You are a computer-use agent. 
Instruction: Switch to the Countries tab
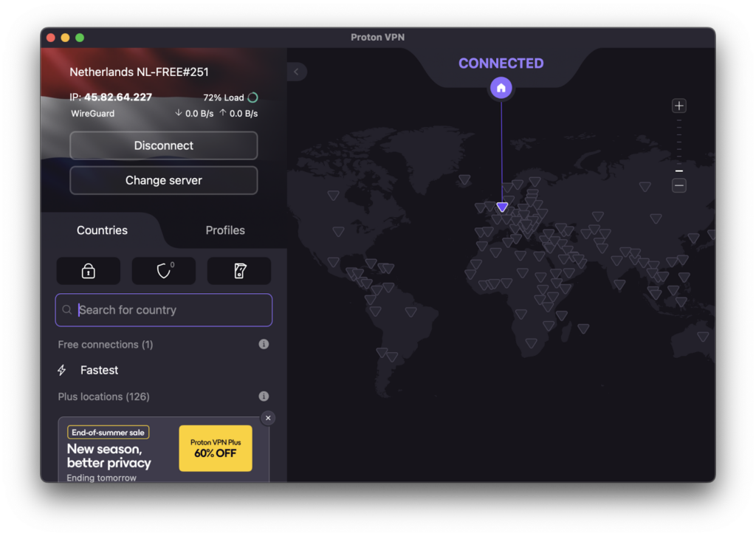click(102, 230)
